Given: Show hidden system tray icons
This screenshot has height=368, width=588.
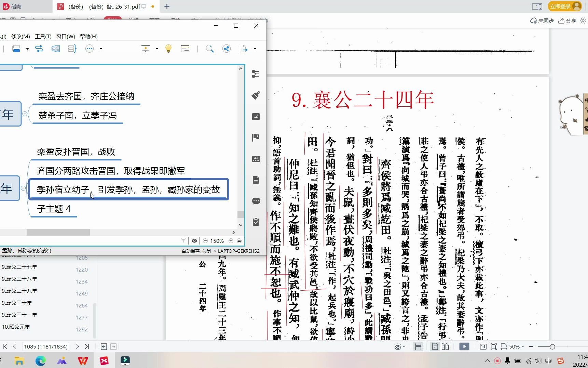Looking at the screenshot, I should tap(487, 361).
